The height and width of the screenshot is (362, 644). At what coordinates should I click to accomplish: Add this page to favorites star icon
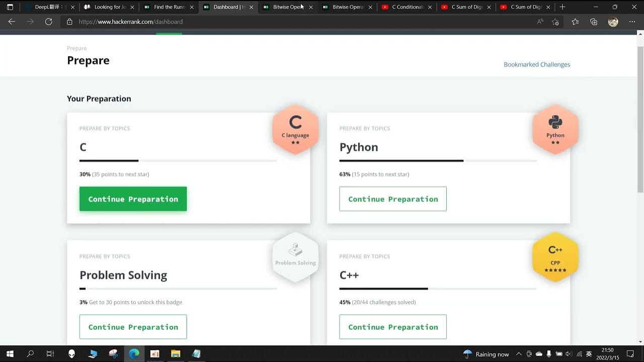coord(555,22)
